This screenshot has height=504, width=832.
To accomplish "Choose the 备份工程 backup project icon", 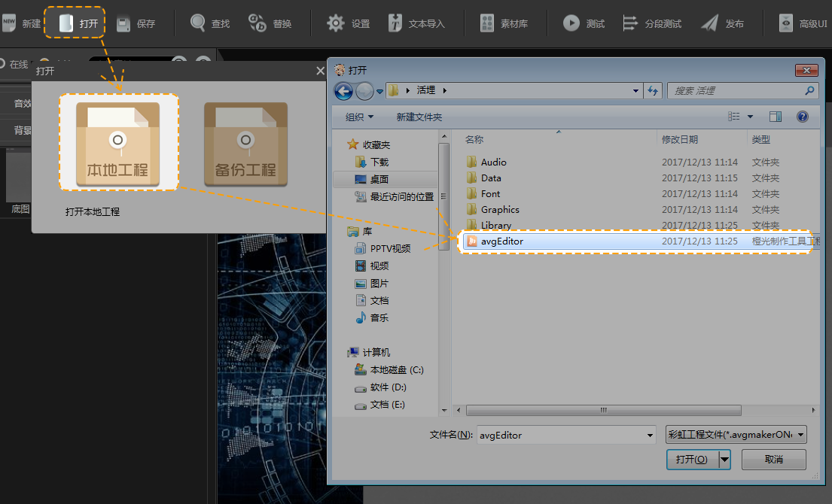I will 245,143.
